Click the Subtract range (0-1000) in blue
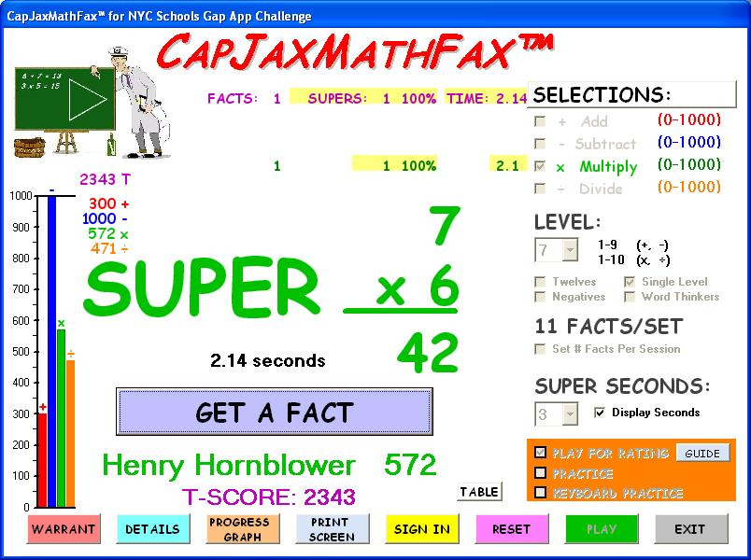 pos(689,142)
